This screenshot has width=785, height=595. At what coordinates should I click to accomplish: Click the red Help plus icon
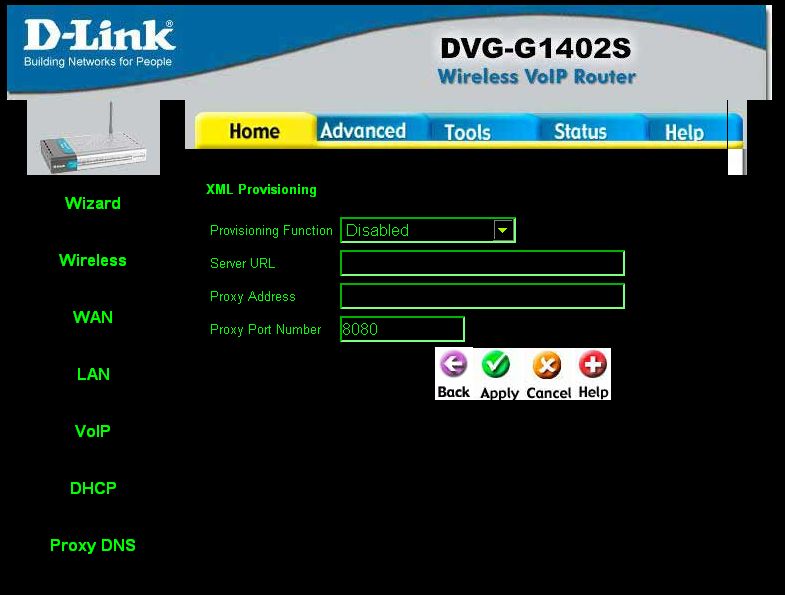tap(593, 364)
